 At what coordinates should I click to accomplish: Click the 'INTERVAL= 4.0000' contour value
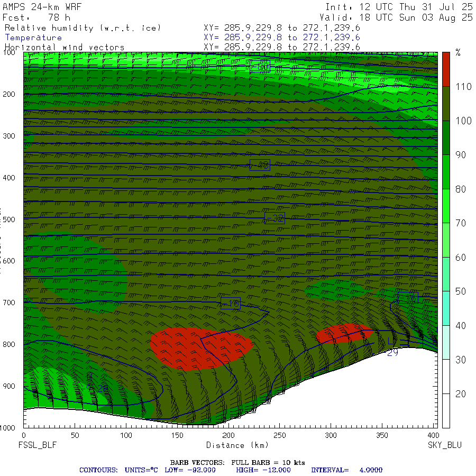(346, 470)
